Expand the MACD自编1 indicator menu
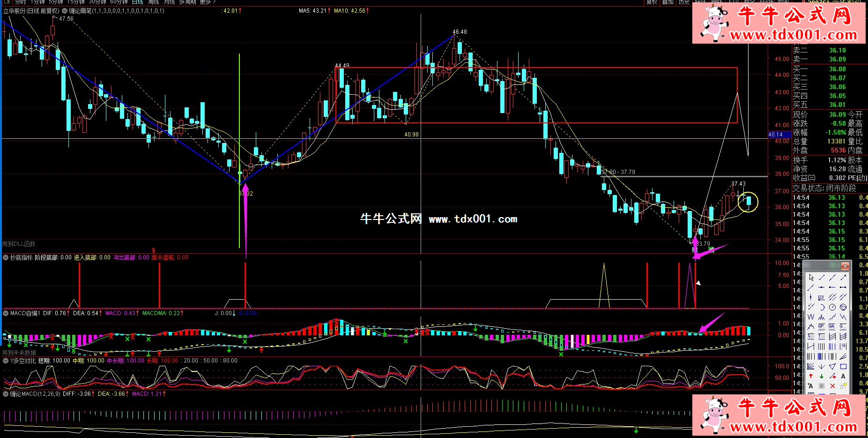868x438 pixels. click(x=6, y=313)
